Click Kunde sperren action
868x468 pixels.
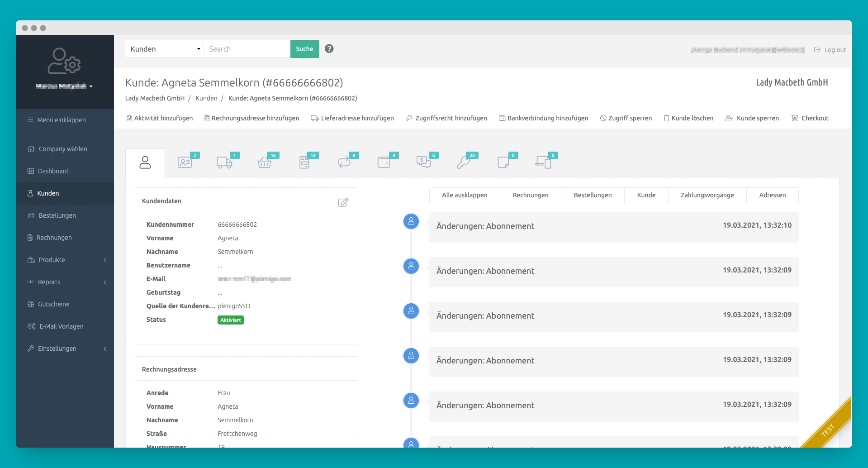click(752, 118)
